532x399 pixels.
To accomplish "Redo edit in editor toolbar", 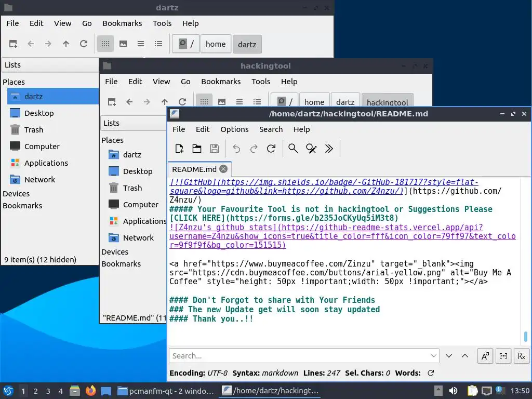I will [254, 149].
